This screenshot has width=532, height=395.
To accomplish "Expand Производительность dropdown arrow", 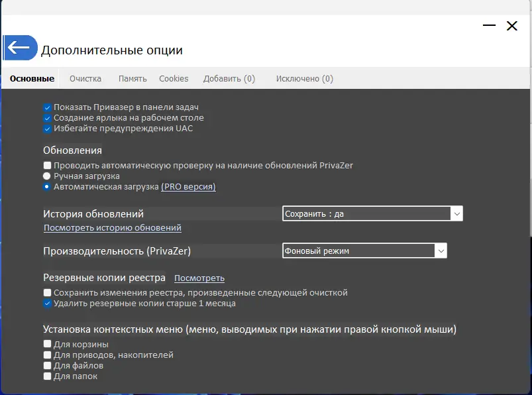I will tap(441, 251).
